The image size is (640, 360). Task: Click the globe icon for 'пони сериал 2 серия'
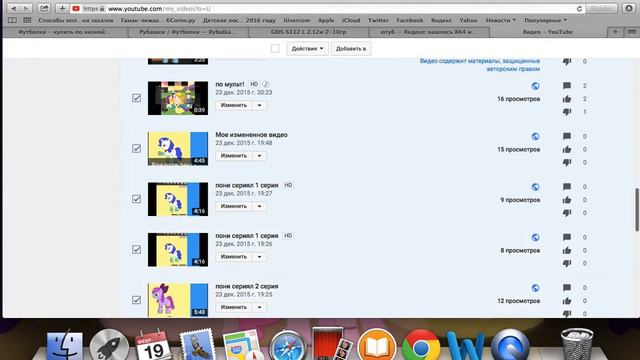point(536,288)
